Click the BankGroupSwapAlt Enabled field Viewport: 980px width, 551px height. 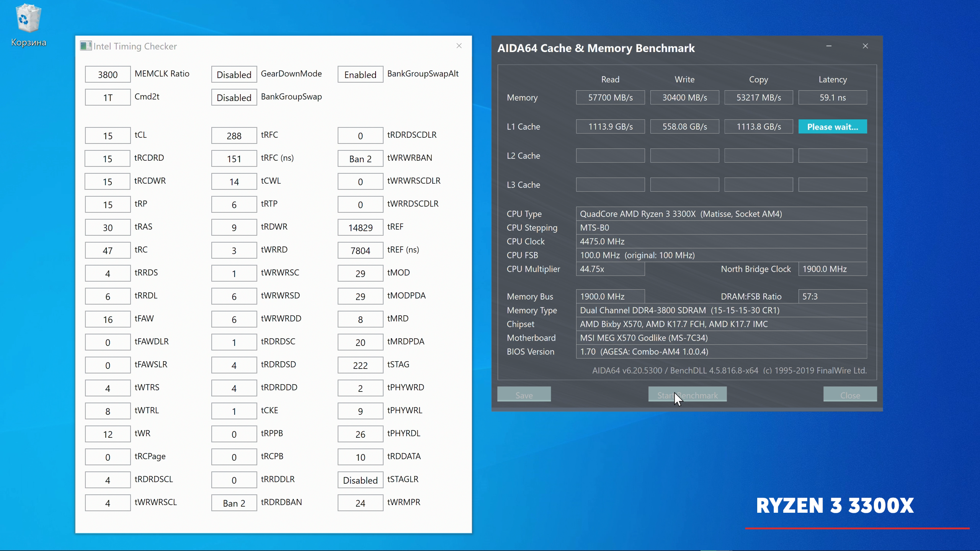point(360,74)
